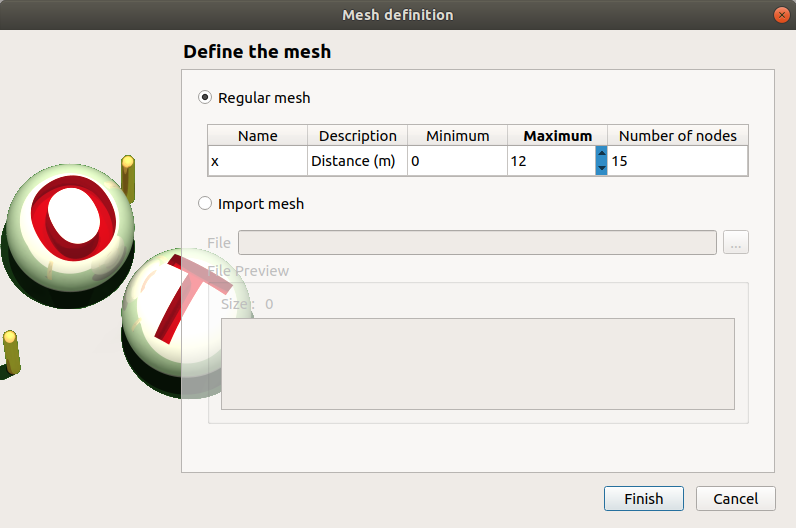Click the Maximum column header
The width and height of the screenshot is (796, 528).
[557, 136]
